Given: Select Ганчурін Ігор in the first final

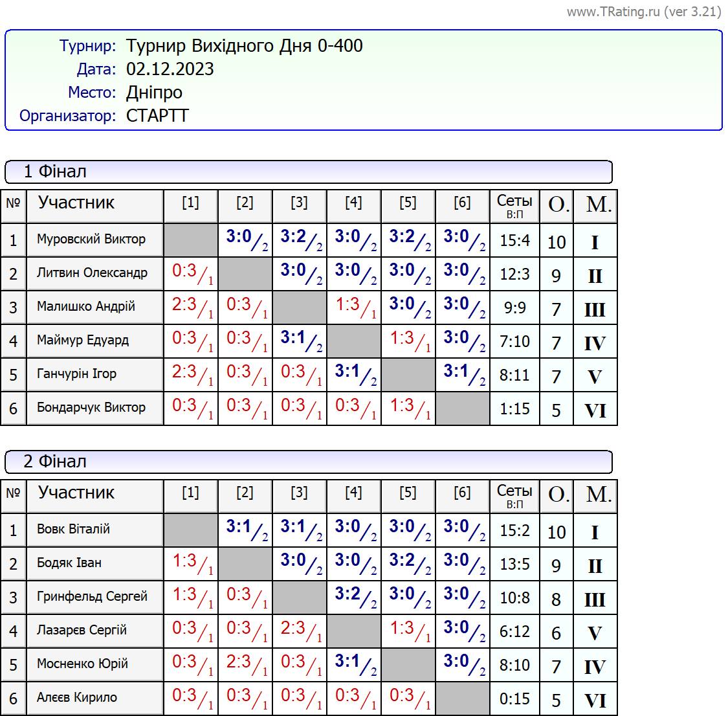Looking at the screenshot, I should [x=76, y=374].
